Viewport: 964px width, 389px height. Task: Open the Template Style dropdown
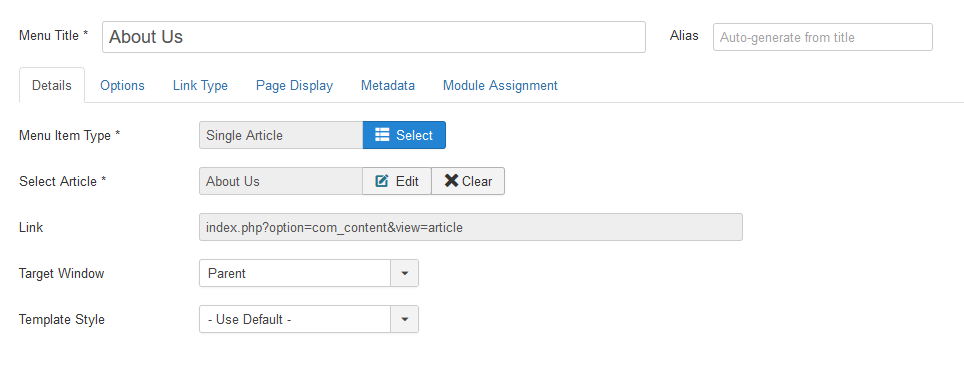point(309,320)
